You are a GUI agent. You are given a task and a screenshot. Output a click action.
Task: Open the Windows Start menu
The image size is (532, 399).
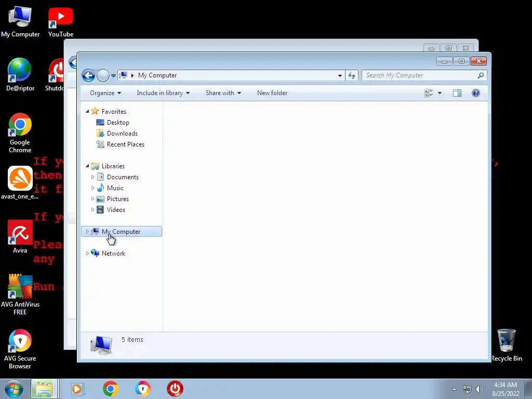(14, 389)
